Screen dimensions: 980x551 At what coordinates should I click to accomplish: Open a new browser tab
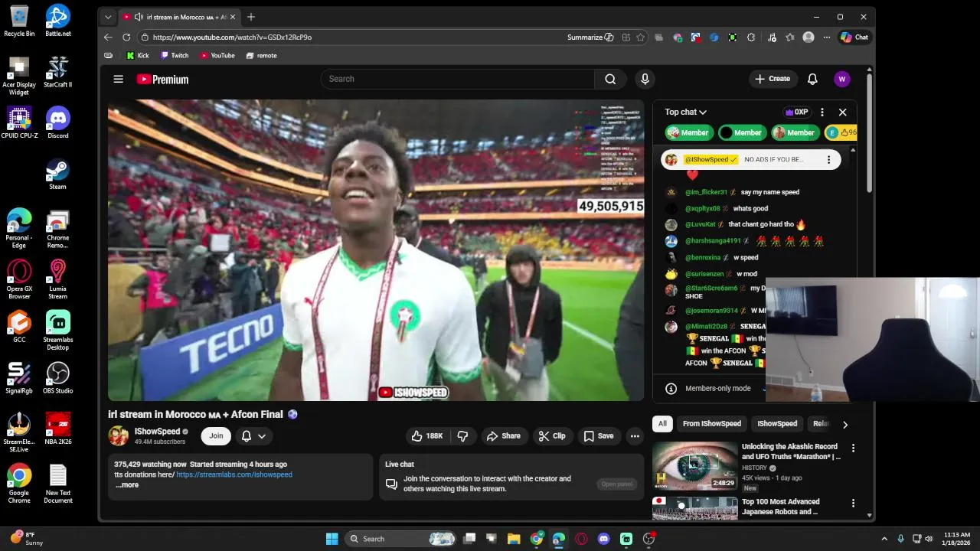(250, 17)
